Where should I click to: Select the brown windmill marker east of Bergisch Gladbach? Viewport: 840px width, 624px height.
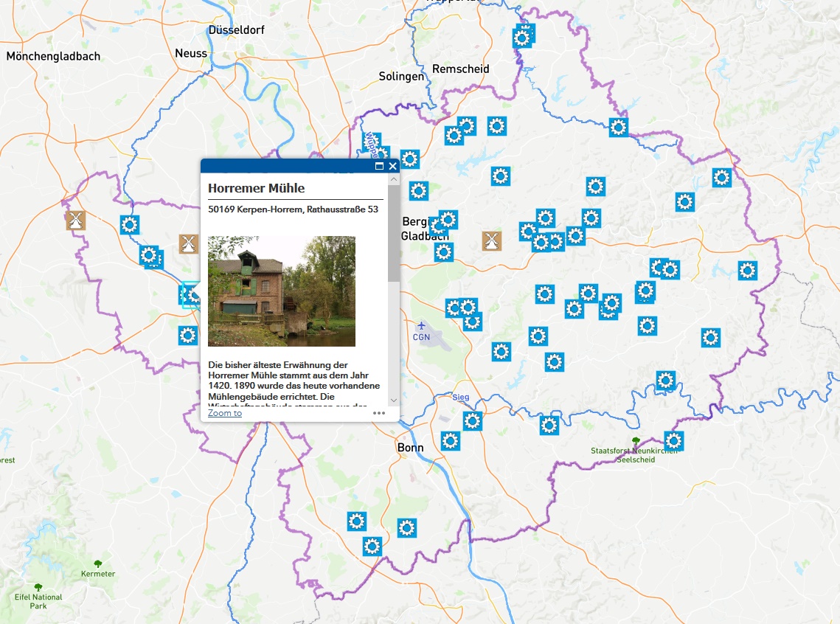[491, 241]
